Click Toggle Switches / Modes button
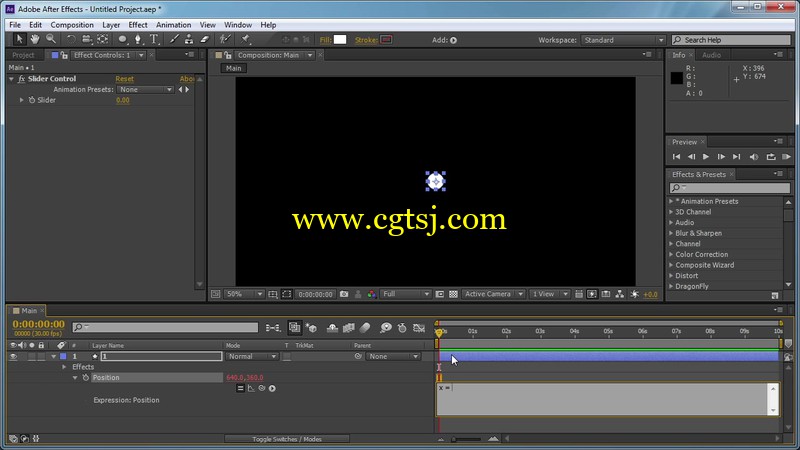800x450 pixels. [x=287, y=439]
